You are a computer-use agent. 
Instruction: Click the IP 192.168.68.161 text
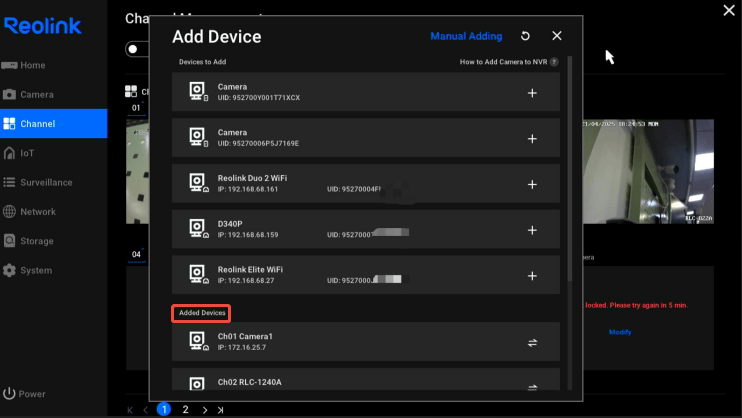pos(248,189)
